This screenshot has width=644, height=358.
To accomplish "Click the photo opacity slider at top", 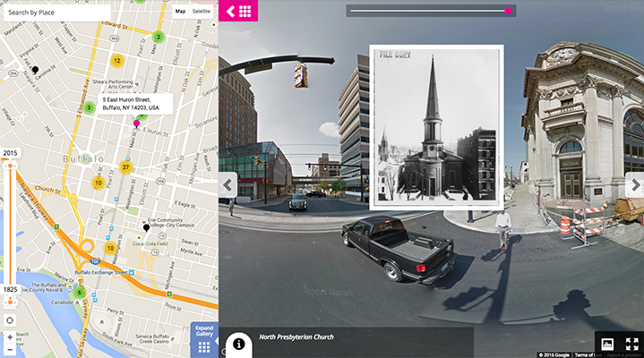I will pos(430,11).
